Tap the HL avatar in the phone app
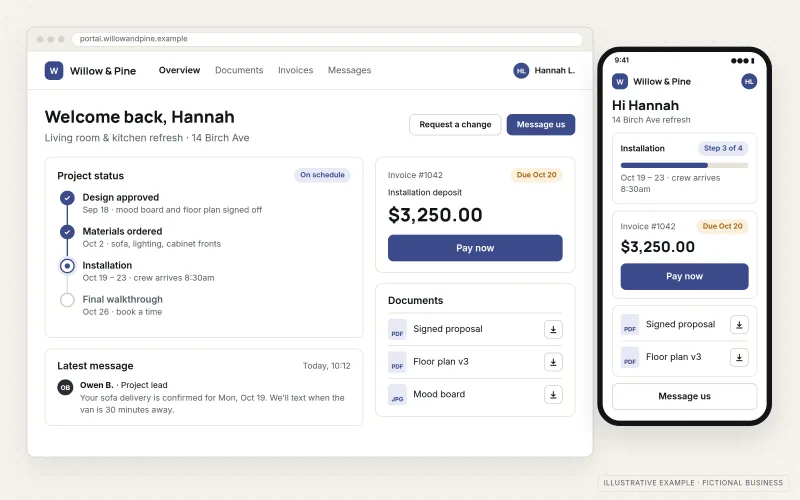Viewport: 800px width, 500px height. pos(749,82)
